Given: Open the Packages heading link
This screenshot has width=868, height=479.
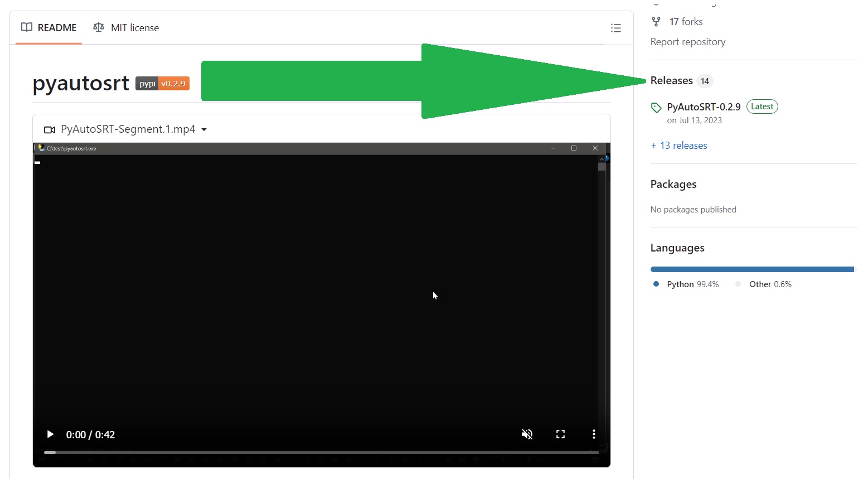Looking at the screenshot, I should coord(673,185).
